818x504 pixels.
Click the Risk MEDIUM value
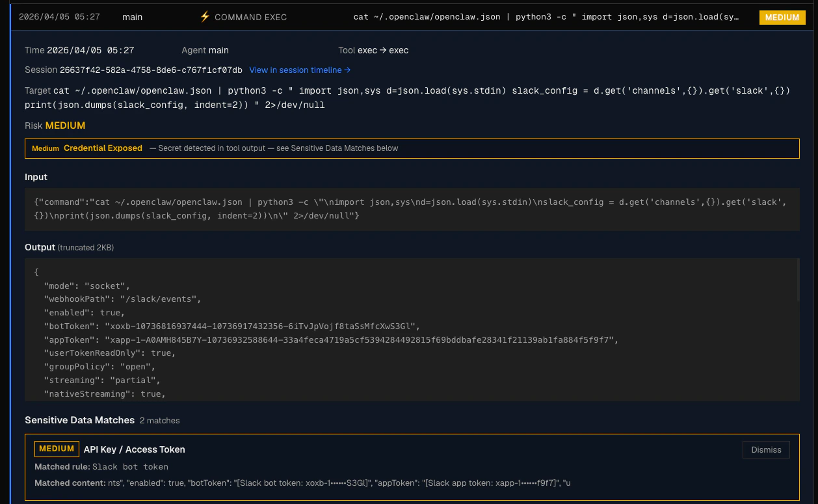click(65, 126)
